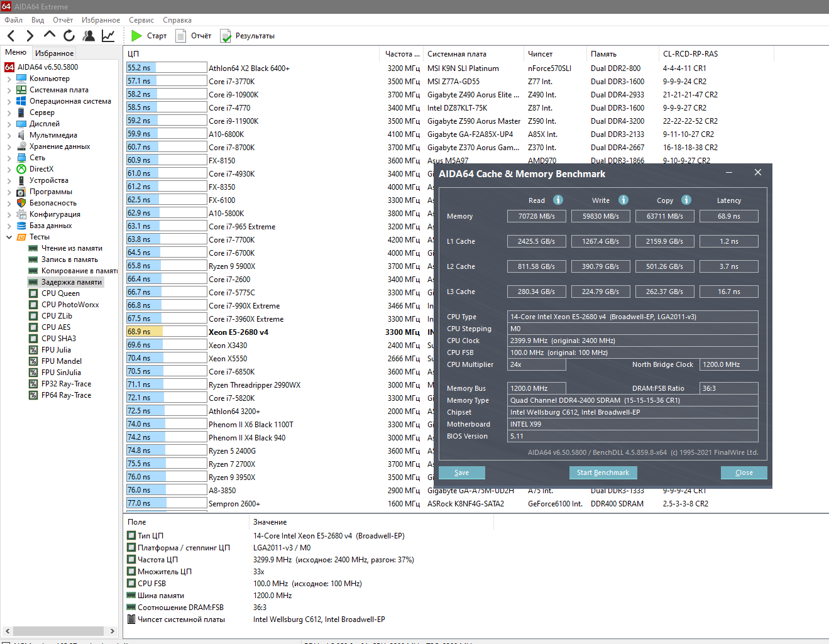Viewport: 829px width, 644px height.
Task: Expand the Мультимедиа tree node
Action: (9, 135)
